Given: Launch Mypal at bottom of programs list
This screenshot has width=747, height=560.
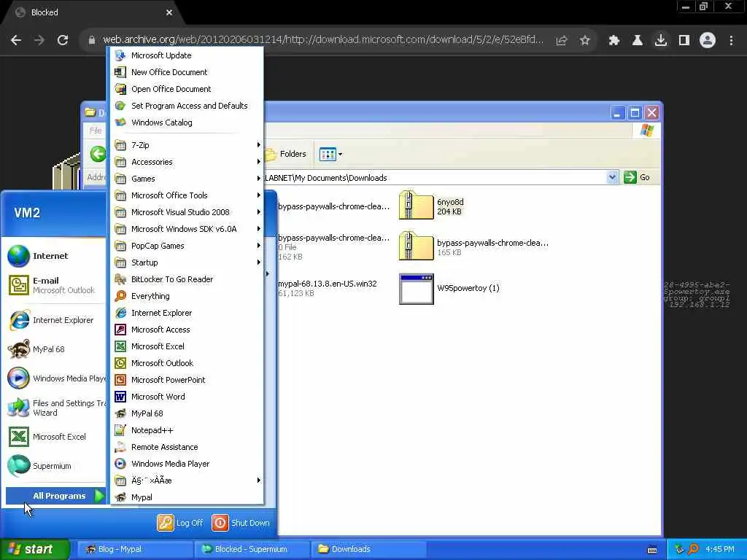Looking at the screenshot, I should click(x=187, y=497).
